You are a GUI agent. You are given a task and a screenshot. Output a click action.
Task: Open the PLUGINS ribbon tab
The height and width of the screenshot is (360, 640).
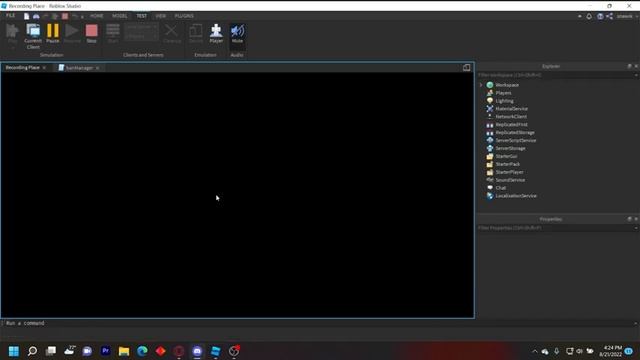pos(184,16)
